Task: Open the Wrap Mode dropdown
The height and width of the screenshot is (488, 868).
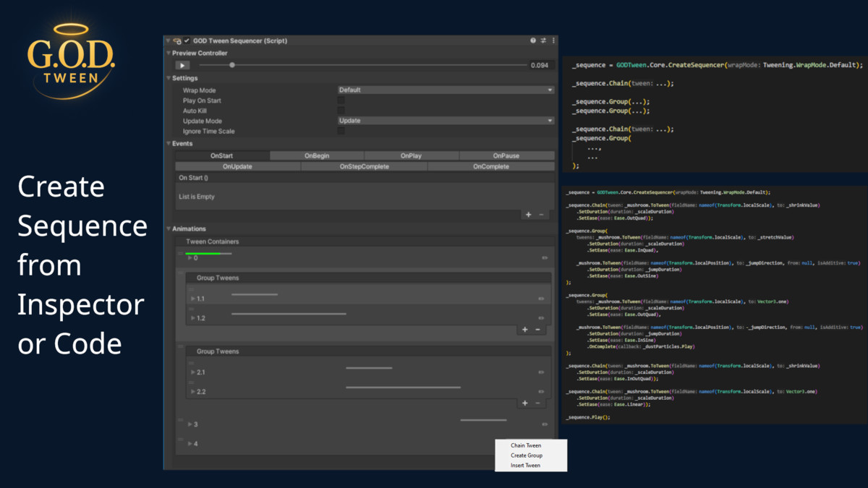Action: pyautogui.click(x=446, y=90)
